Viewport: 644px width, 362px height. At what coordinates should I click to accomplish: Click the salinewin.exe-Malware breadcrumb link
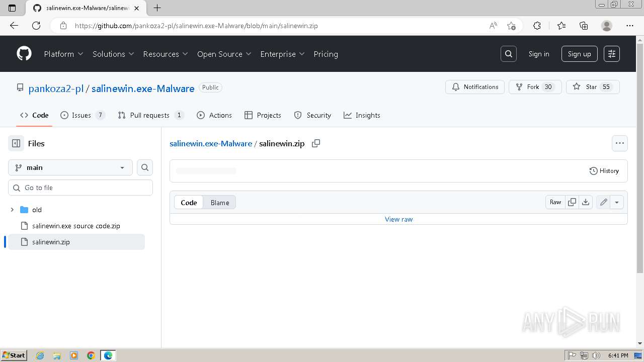[211, 143]
